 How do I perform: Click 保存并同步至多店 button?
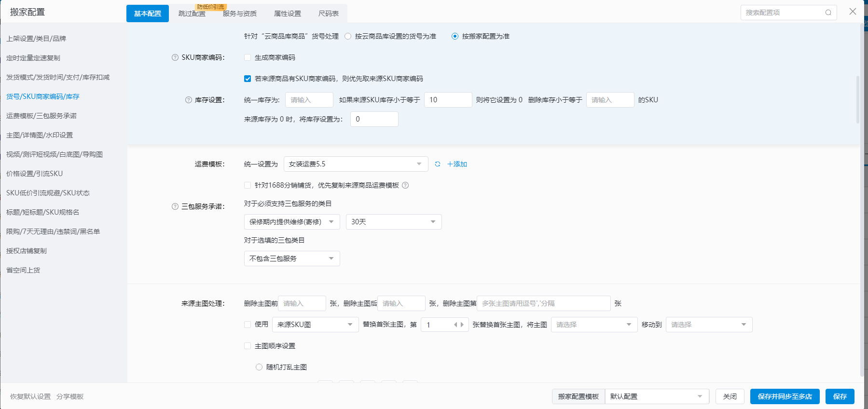(x=785, y=396)
